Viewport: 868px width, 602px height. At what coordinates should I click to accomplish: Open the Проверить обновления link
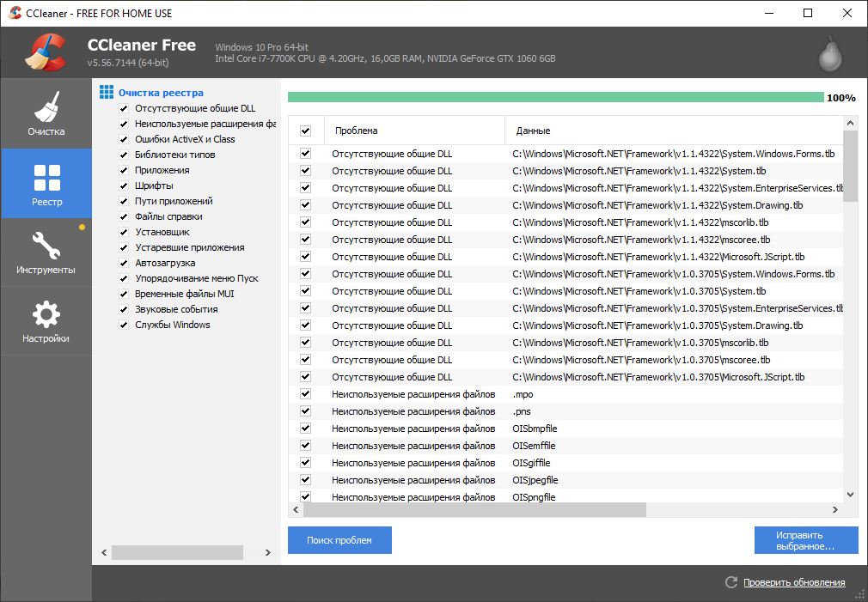[x=794, y=582]
